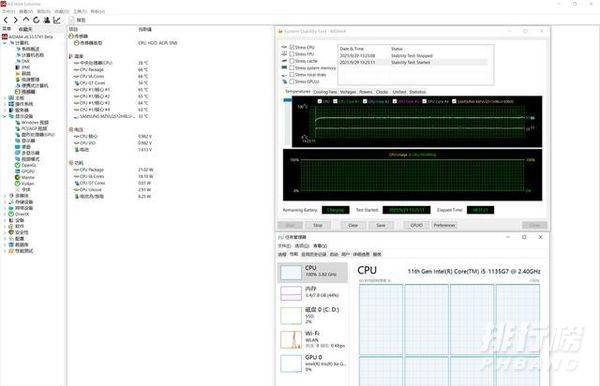The height and width of the screenshot is (386, 600).
Task: Toggle the Stress CPU checkbox
Action: pyautogui.click(x=292, y=47)
